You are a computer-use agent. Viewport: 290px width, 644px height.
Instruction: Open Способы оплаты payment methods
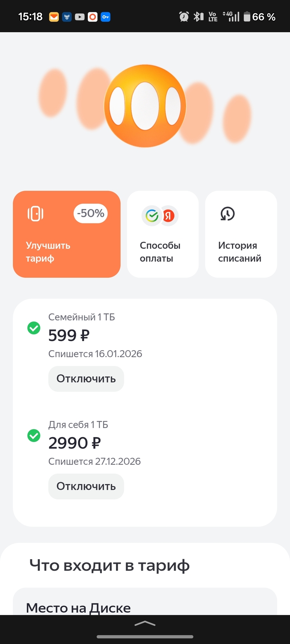point(162,234)
